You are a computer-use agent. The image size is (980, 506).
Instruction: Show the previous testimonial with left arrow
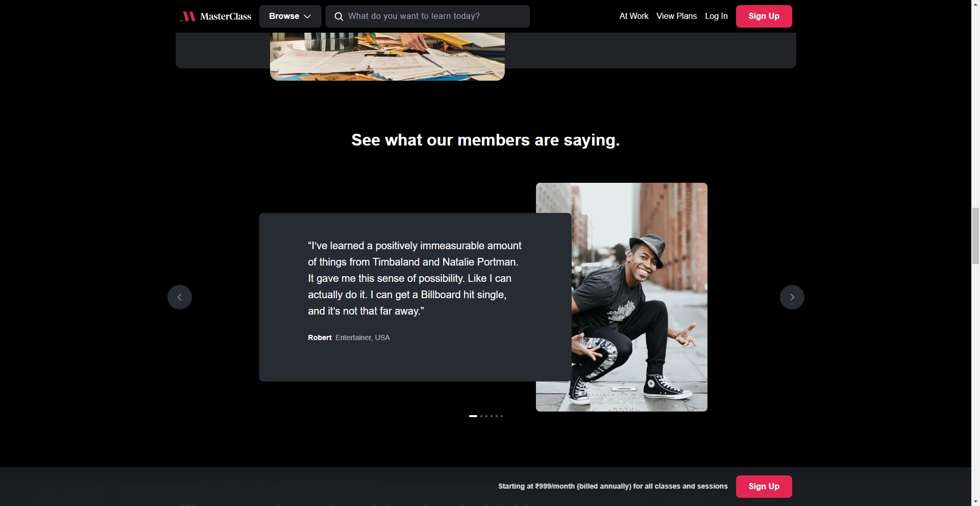[x=180, y=297]
